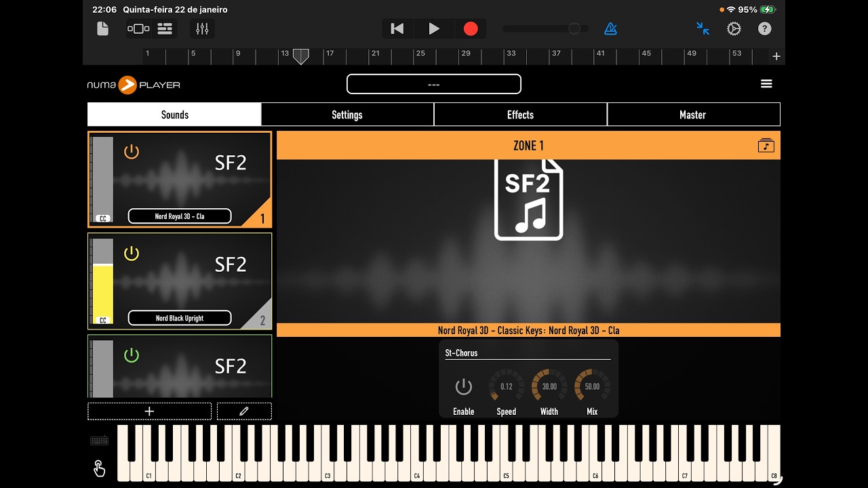Tap the 22:06 clock in the status bar

(x=104, y=10)
